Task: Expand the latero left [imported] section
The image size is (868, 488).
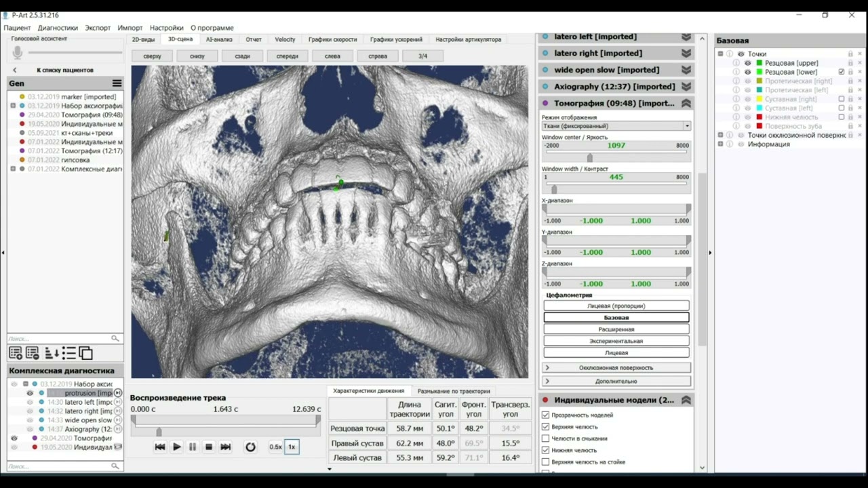Action: [x=686, y=37]
